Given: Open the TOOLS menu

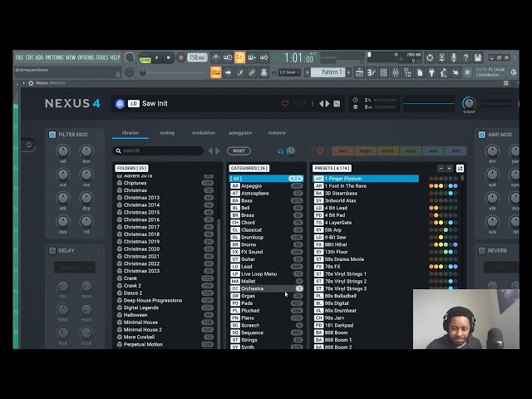Looking at the screenshot, I should [101, 57].
